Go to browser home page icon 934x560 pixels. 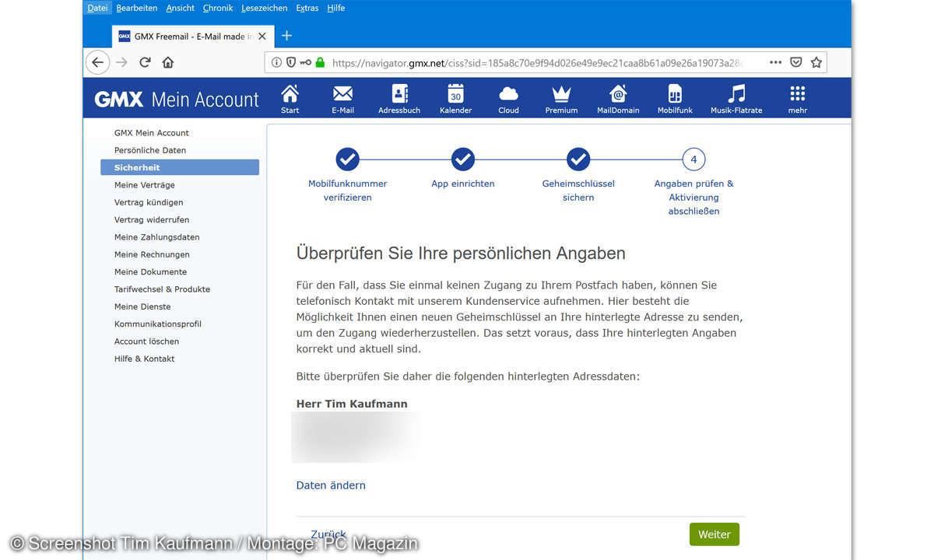168,62
